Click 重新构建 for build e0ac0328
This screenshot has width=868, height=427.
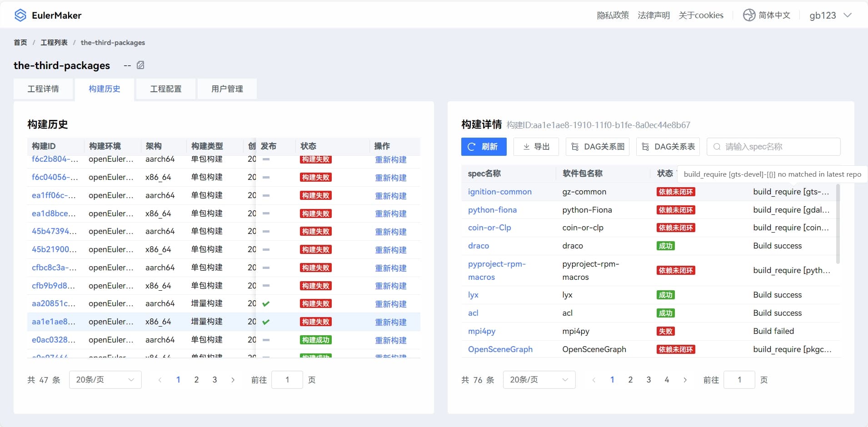[390, 340]
